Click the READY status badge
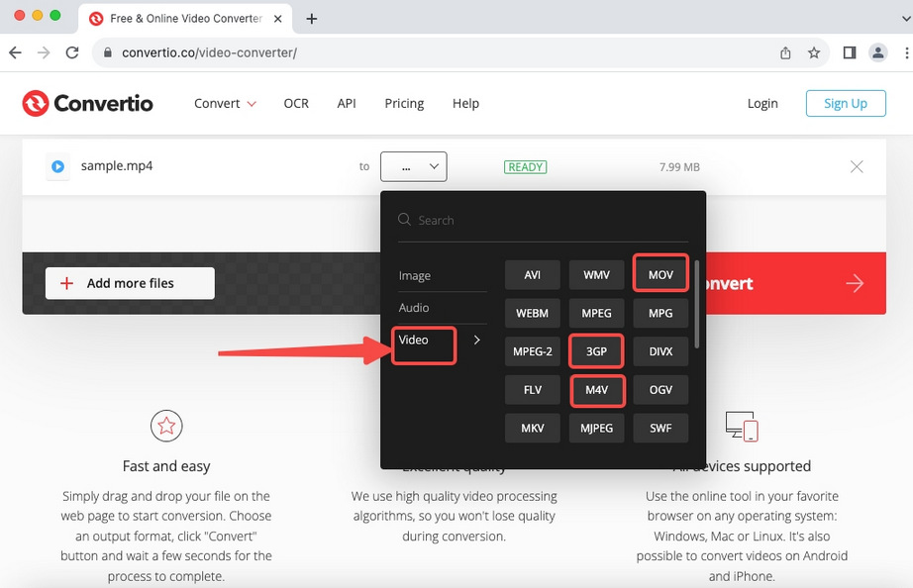This screenshot has width=913, height=588. pyautogui.click(x=525, y=167)
